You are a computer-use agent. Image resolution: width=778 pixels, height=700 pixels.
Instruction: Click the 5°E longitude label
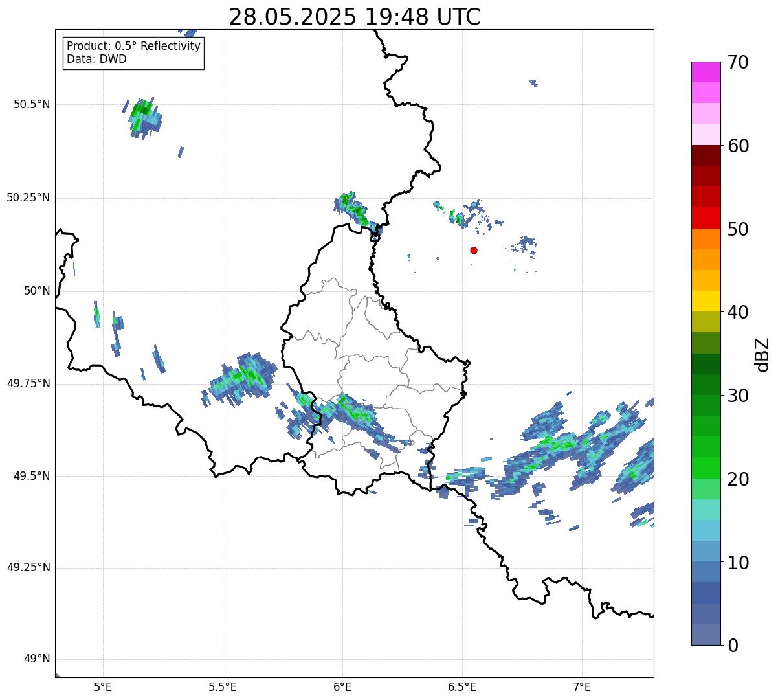(103, 687)
